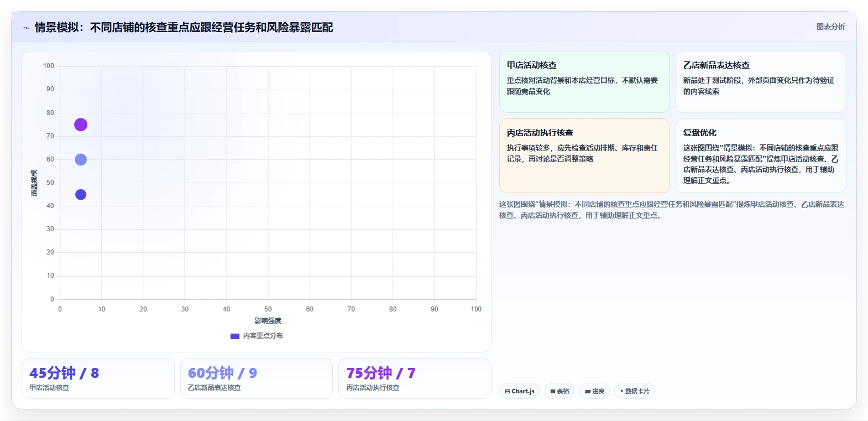
Task: Click the 甲店活动核查 label under 45分钟
Action: (x=49, y=388)
